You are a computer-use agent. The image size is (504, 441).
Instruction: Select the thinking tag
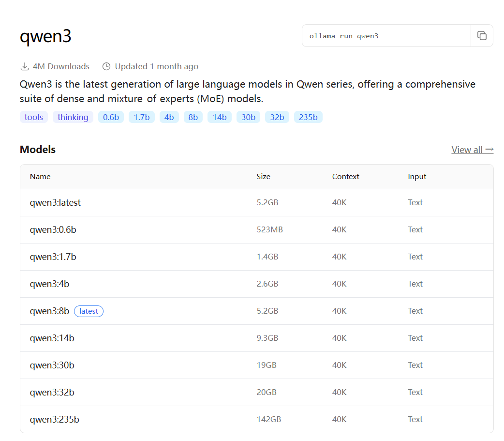click(x=73, y=117)
